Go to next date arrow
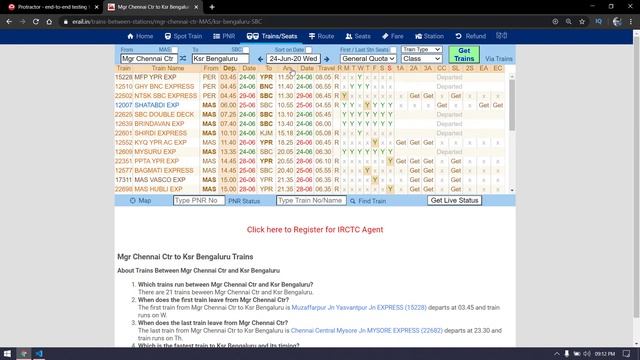Image resolution: width=640 pixels, height=360 pixels. (x=327, y=59)
